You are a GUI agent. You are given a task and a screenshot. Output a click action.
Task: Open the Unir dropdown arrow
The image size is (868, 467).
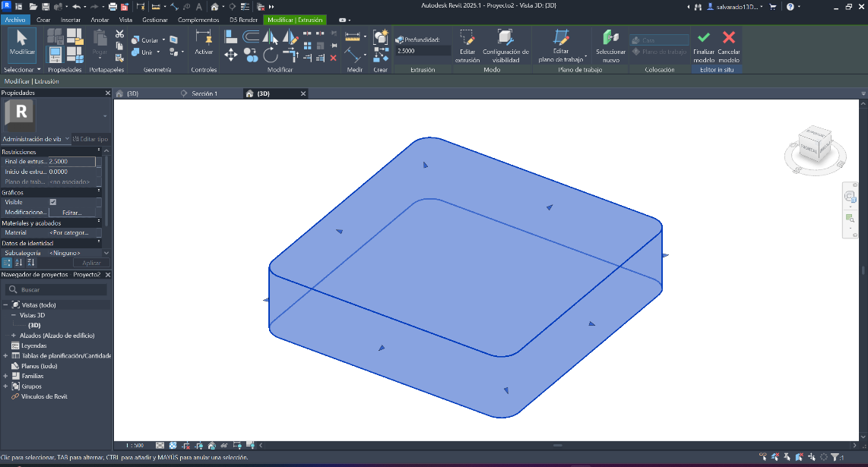[x=158, y=52]
